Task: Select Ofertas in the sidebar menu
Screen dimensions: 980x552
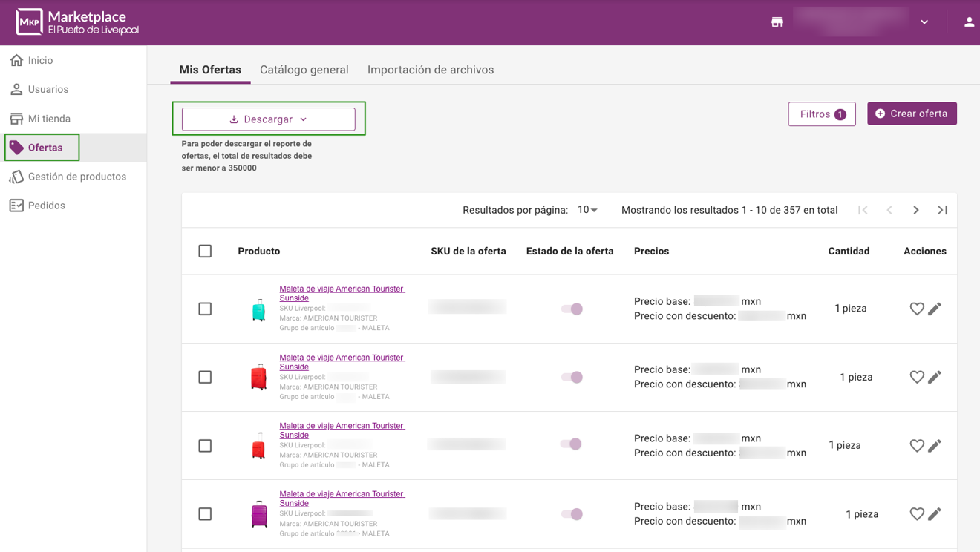Action: [x=73, y=148]
